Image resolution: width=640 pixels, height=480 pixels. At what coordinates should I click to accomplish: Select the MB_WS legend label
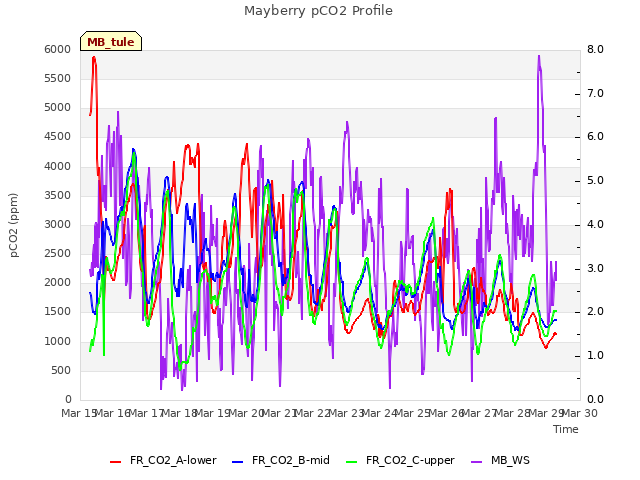click(510, 460)
